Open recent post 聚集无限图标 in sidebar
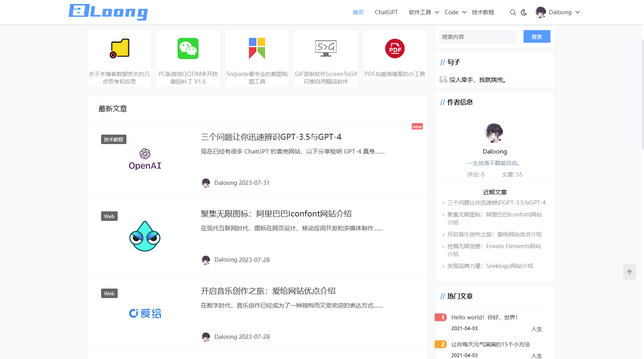 tap(495, 218)
